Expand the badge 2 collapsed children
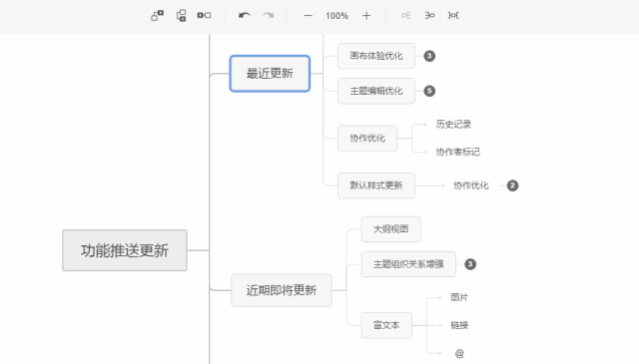 click(512, 185)
